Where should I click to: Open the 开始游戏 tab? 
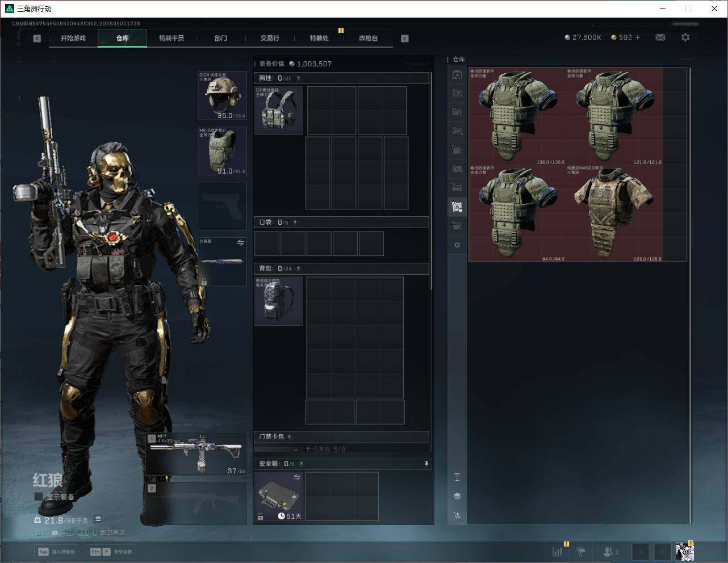[x=73, y=38]
